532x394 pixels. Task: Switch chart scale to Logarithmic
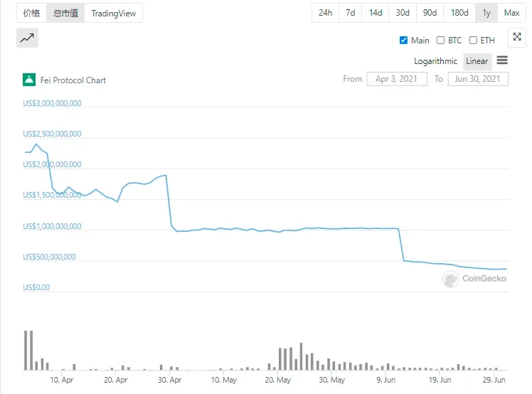click(x=437, y=61)
